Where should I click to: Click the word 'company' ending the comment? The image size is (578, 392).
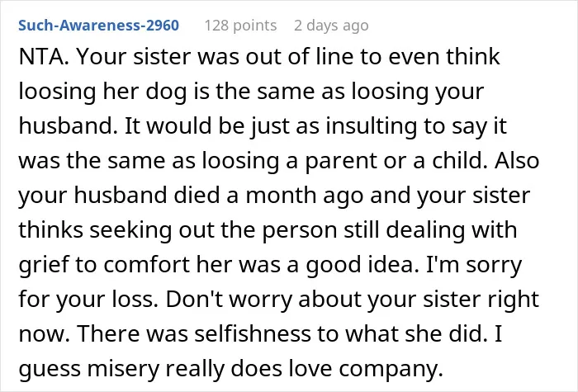click(x=388, y=370)
